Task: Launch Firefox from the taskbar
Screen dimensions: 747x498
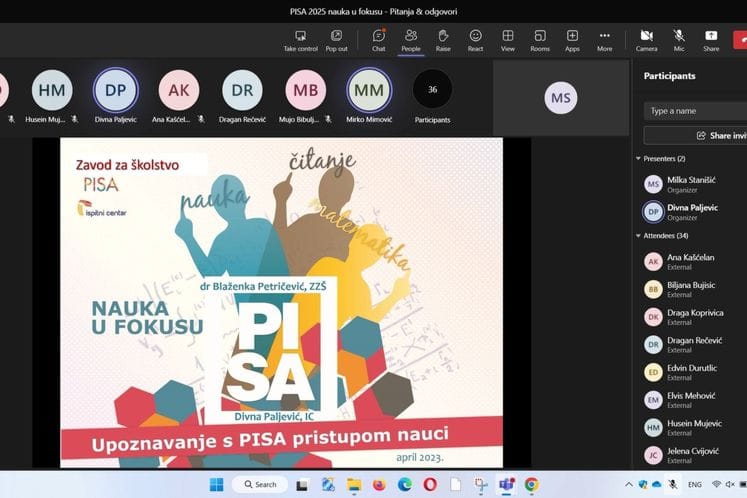Action: 379,485
